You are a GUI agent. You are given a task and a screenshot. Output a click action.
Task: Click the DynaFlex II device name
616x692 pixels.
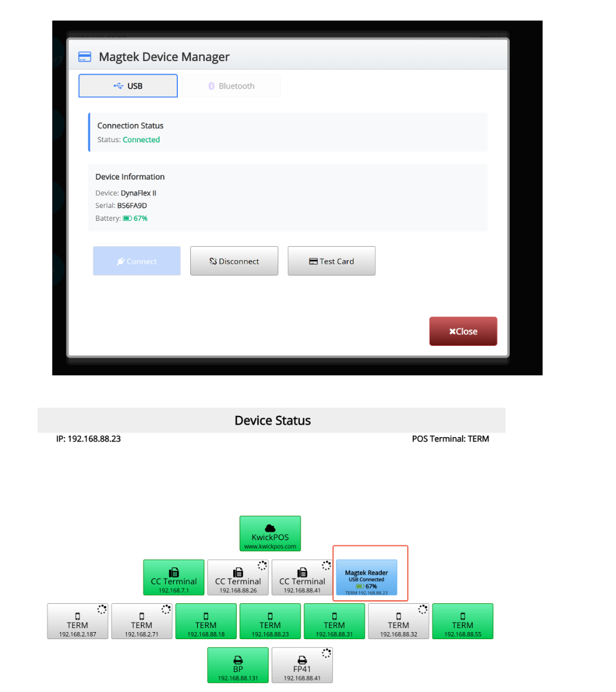[139, 193]
